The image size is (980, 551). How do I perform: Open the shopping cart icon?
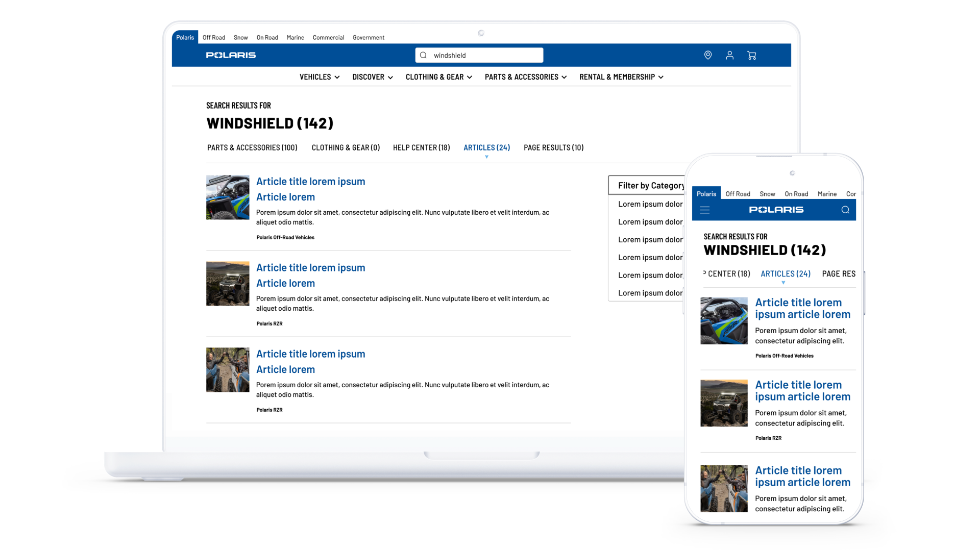click(x=751, y=55)
